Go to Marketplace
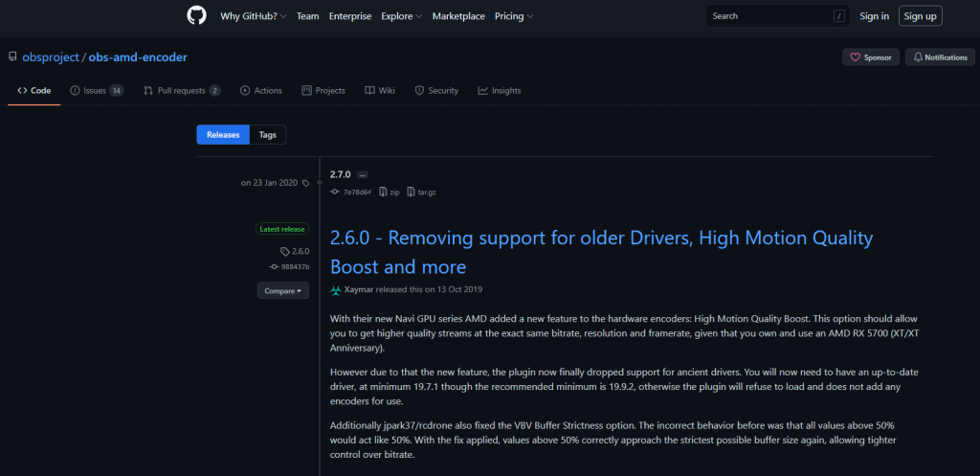The width and height of the screenshot is (980, 476). coord(458,16)
